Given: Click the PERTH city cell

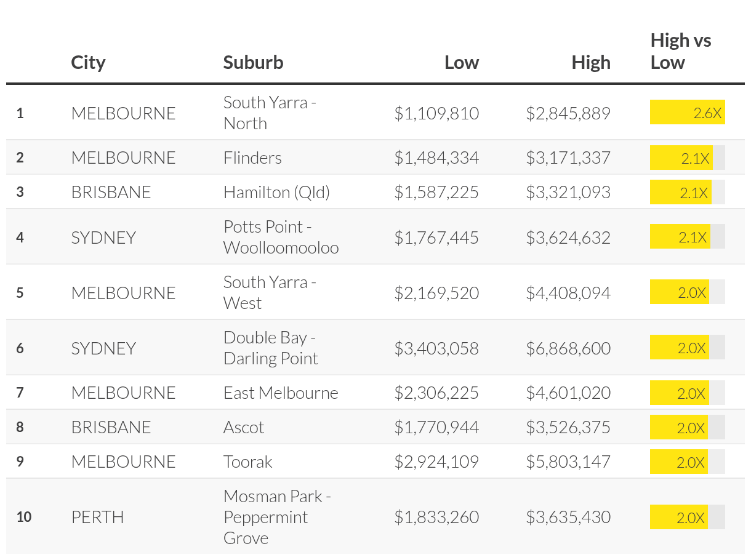Looking at the screenshot, I should tap(97, 517).
